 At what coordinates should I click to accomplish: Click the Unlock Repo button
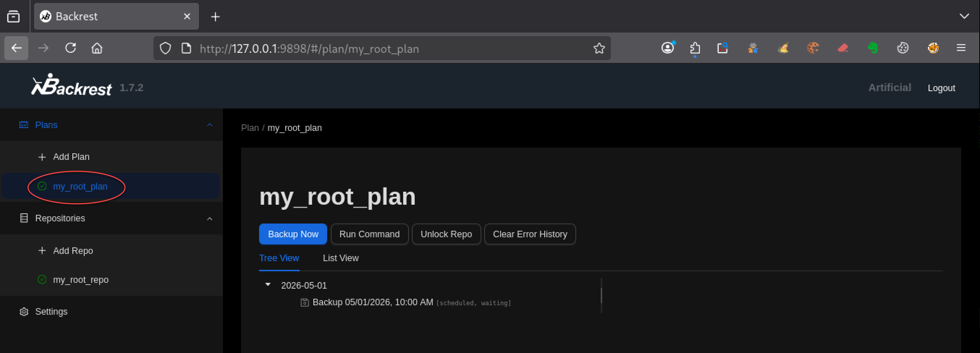pos(446,234)
